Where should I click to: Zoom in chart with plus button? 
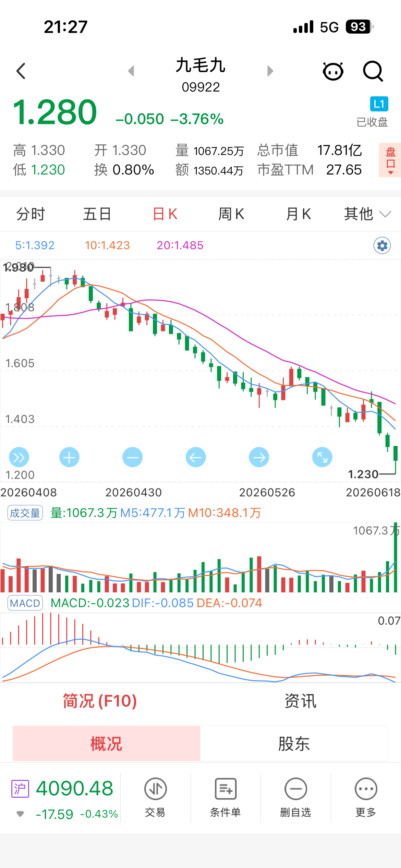coord(69,457)
